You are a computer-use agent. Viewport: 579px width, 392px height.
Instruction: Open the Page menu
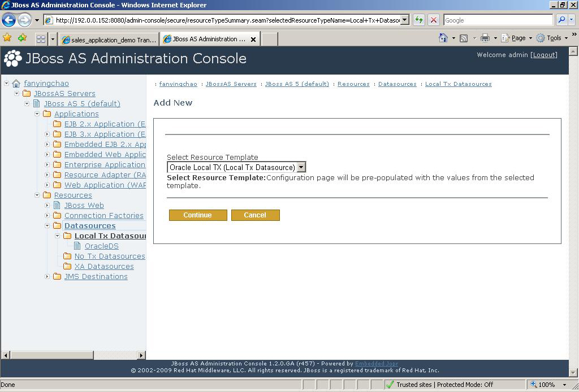coord(517,38)
